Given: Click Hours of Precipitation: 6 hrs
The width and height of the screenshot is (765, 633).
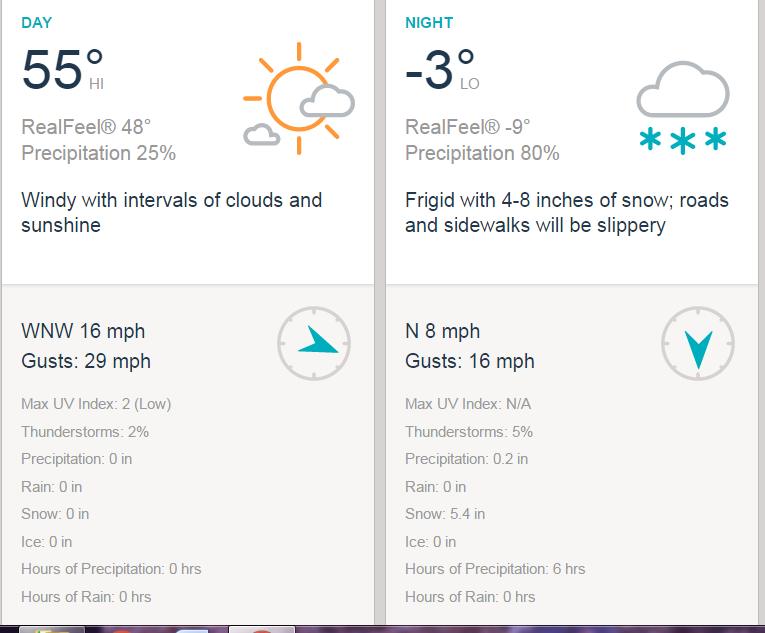Looking at the screenshot, I should pos(495,569).
